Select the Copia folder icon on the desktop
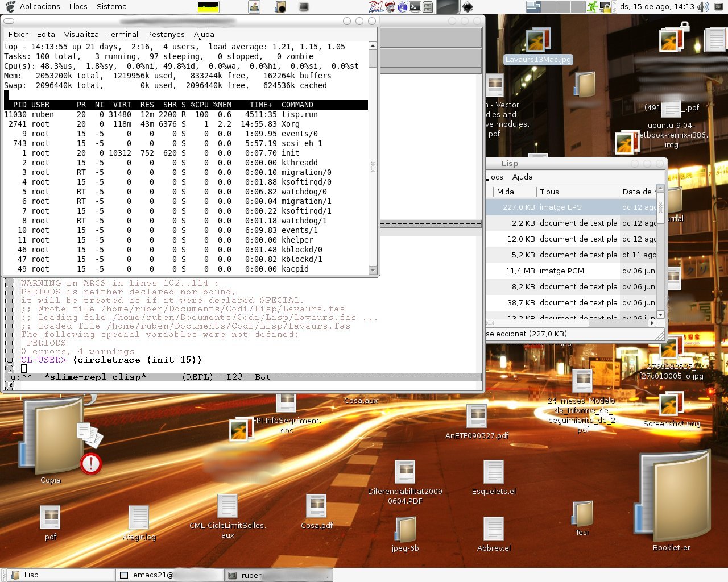Screen dimensions: 728x582 51,436
